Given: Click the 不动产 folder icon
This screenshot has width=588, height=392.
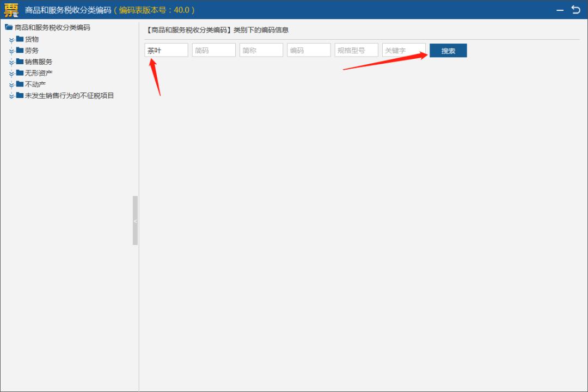Looking at the screenshot, I should 20,84.
